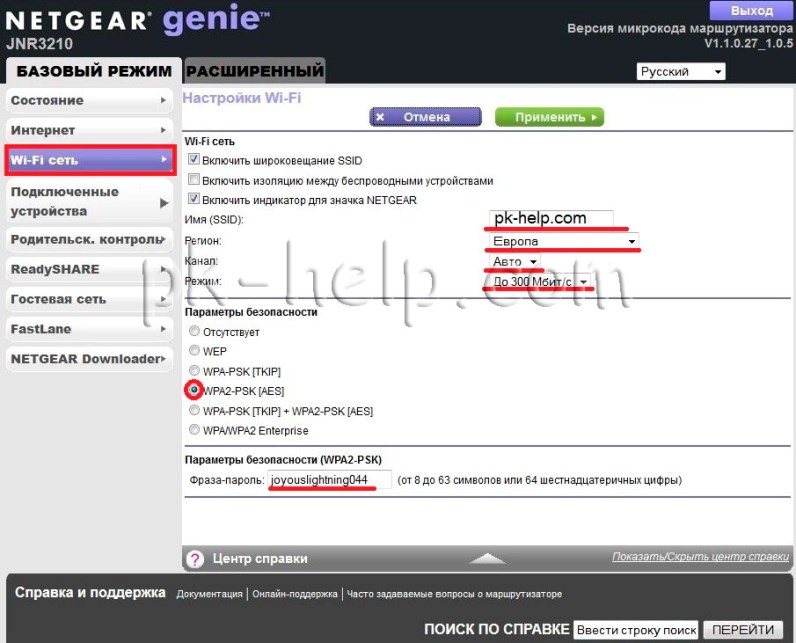Open the region dropdown 'Европа'

click(x=563, y=241)
